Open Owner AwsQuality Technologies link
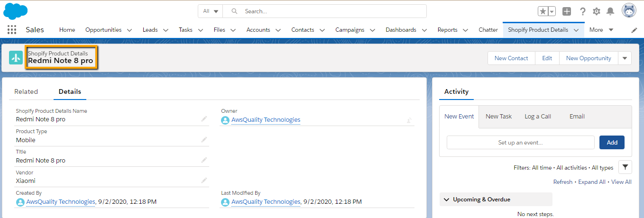This screenshot has width=644, height=218. pos(266,120)
